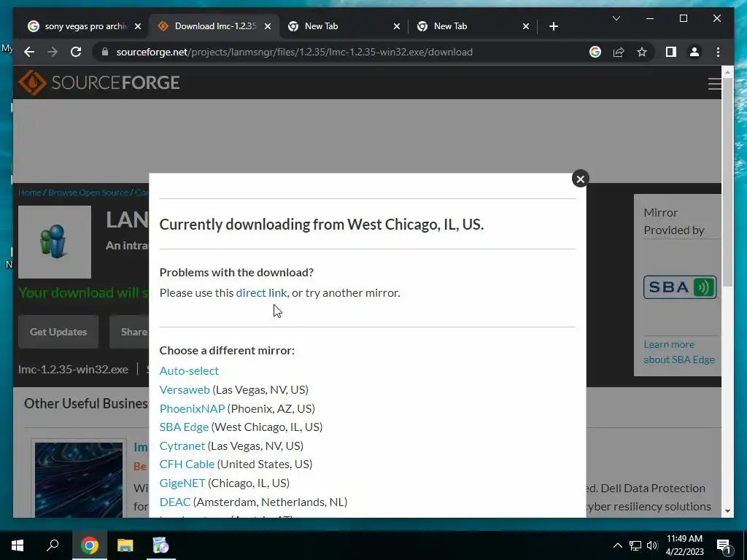This screenshot has height=560, width=747.
Task: Show hidden system tray icons
Action: tap(617, 545)
